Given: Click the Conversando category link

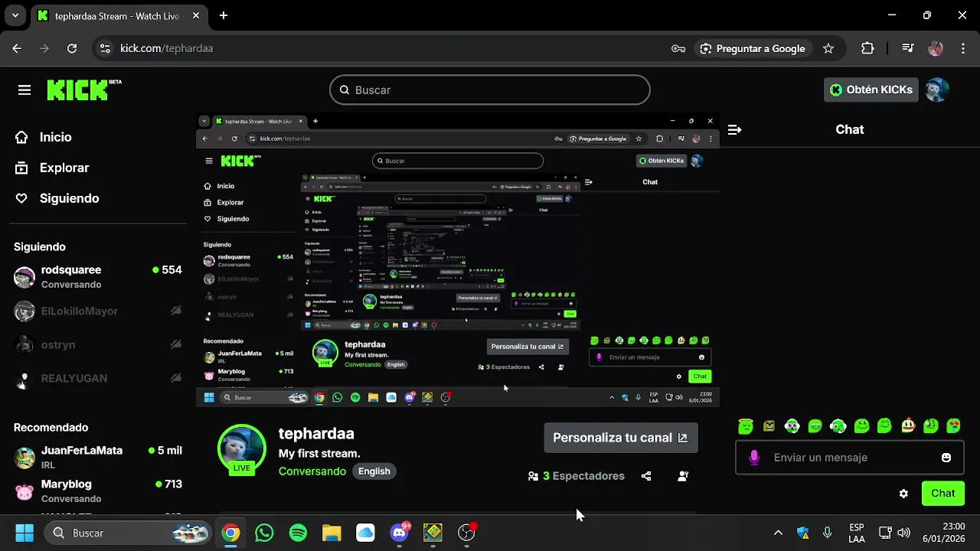Looking at the screenshot, I should (312, 471).
